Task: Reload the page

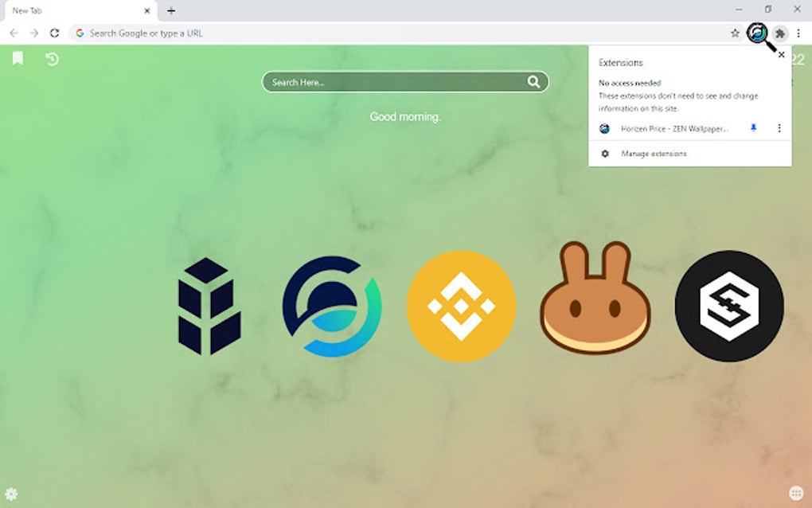Action: [x=54, y=33]
